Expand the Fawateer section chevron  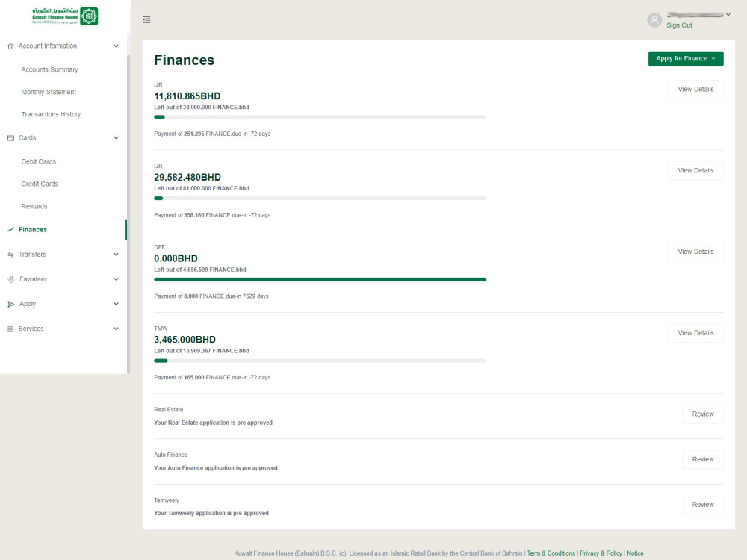(x=117, y=279)
